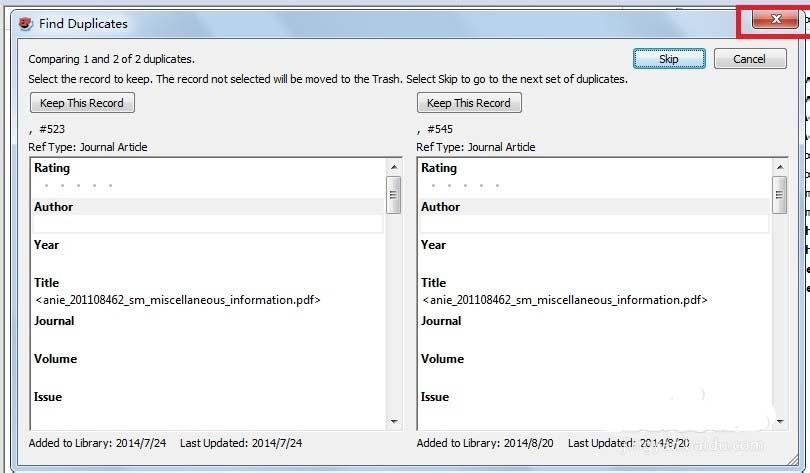Set fifth rating dot for record #523

[110, 186]
